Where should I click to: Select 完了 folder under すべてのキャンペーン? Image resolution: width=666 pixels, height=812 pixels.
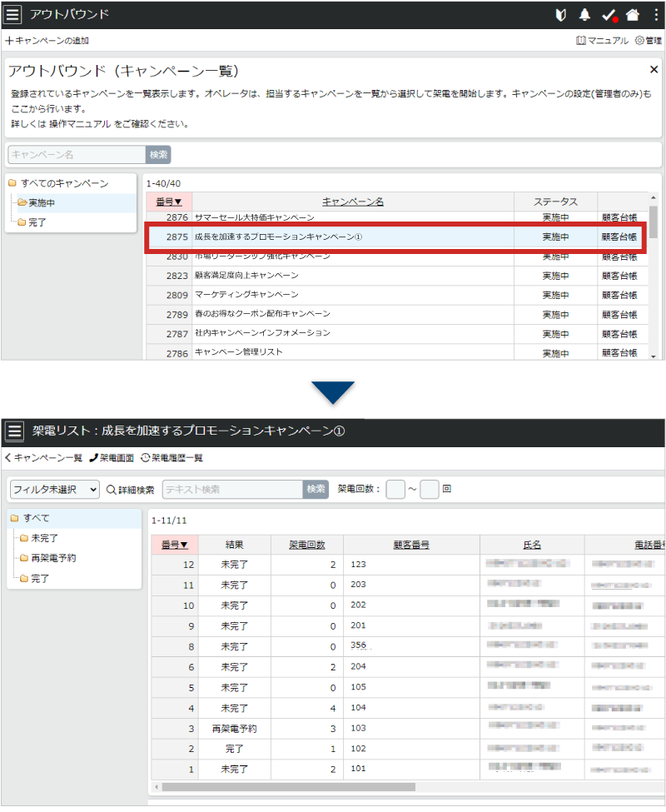tap(32, 222)
